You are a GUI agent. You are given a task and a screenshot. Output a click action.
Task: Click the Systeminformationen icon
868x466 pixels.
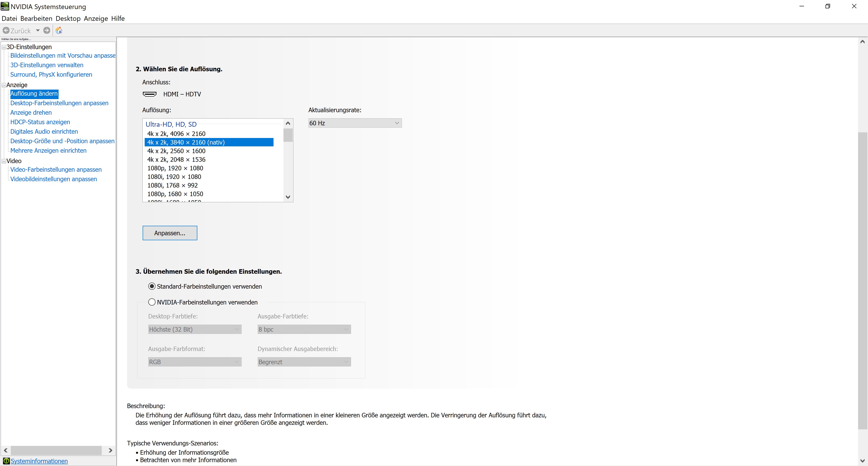click(6, 461)
